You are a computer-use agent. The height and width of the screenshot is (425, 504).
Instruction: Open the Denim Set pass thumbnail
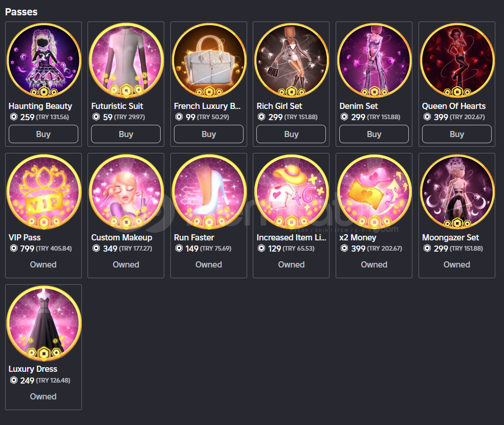tap(375, 60)
